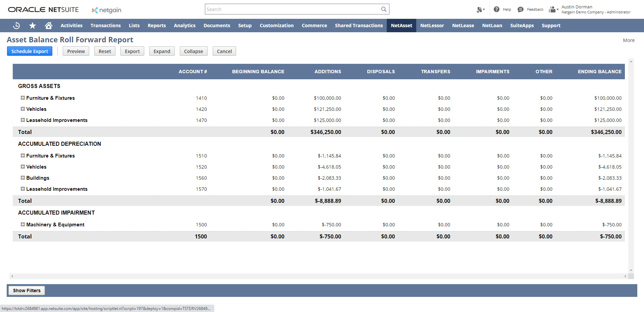Click the Oracle NetSuite logo

(x=43, y=10)
